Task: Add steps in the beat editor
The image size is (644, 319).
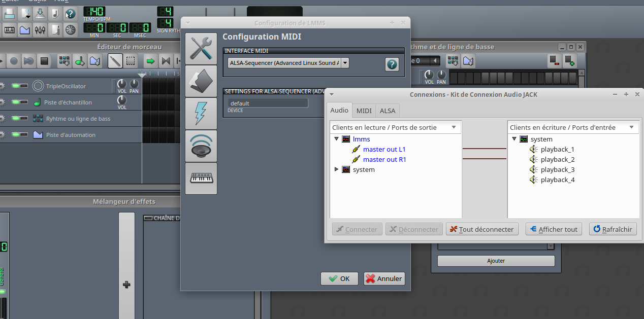Action: [569, 61]
